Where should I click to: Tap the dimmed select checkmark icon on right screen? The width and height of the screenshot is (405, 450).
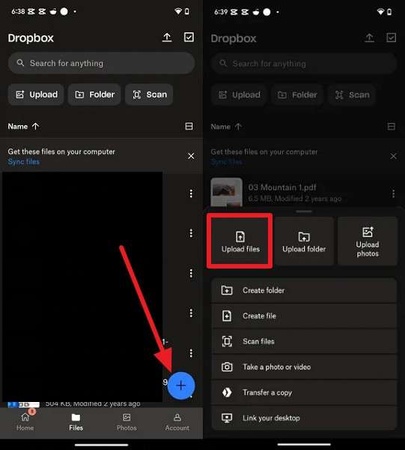click(391, 38)
